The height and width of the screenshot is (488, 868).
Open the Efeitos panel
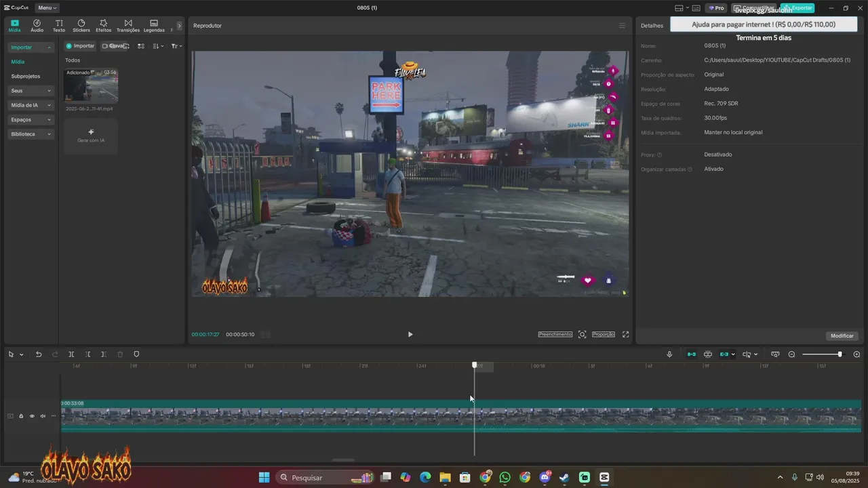[x=104, y=26]
